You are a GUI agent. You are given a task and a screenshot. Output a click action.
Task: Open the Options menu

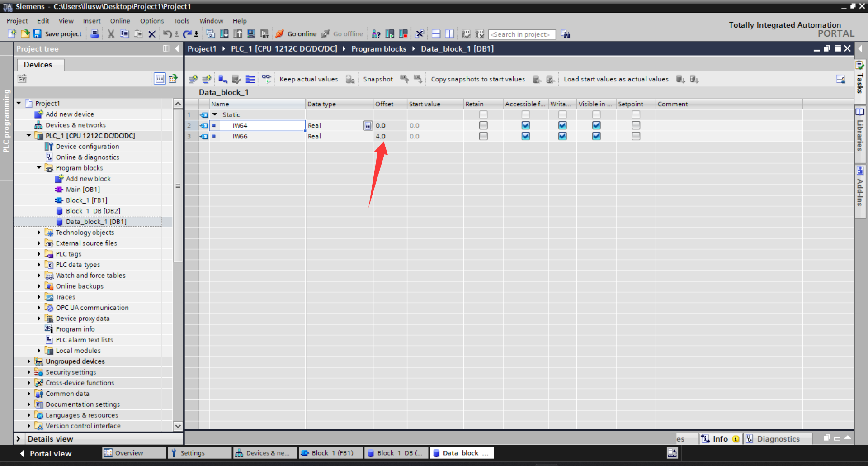(x=152, y=21)
